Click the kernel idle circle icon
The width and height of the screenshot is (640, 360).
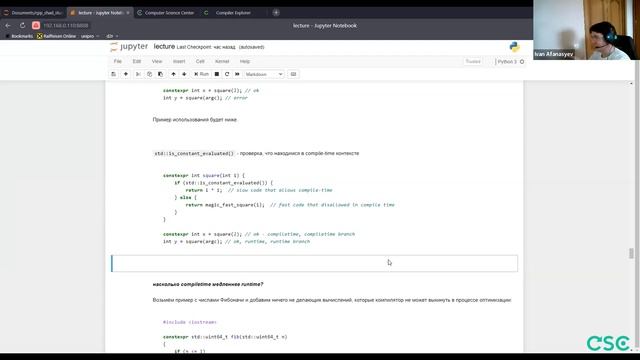tap(522, 62)
